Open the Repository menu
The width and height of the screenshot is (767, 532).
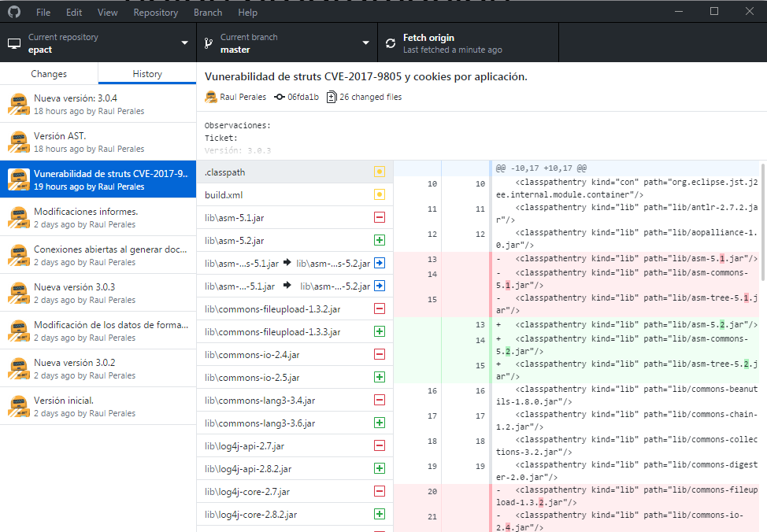(155, 12)
